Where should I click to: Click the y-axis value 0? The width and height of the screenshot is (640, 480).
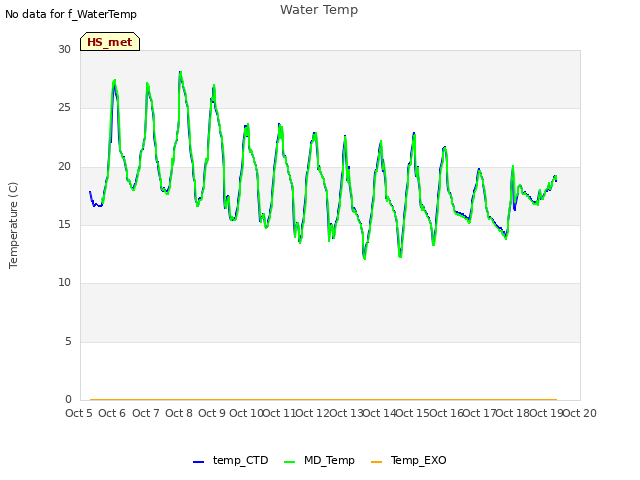tap(68, 399)
